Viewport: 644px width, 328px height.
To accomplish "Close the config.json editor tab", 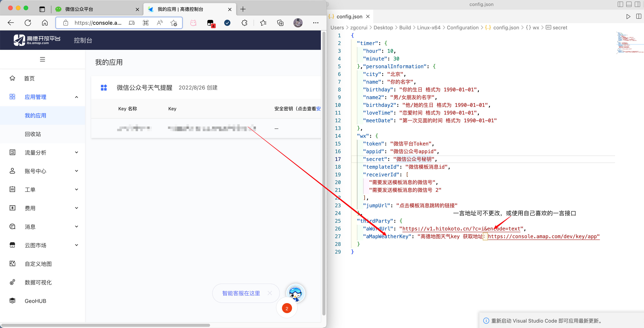I will [368, 16].
